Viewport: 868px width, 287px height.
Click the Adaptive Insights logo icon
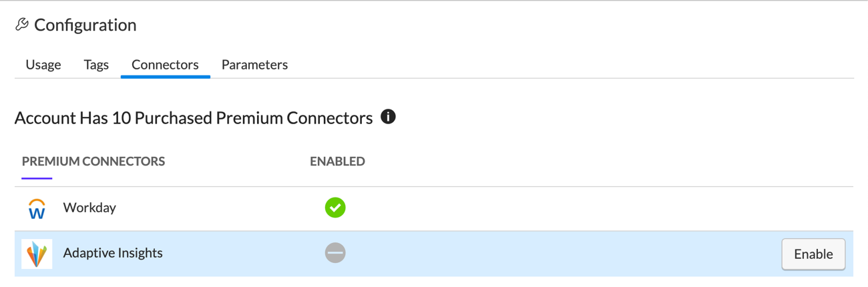[37, 254]
